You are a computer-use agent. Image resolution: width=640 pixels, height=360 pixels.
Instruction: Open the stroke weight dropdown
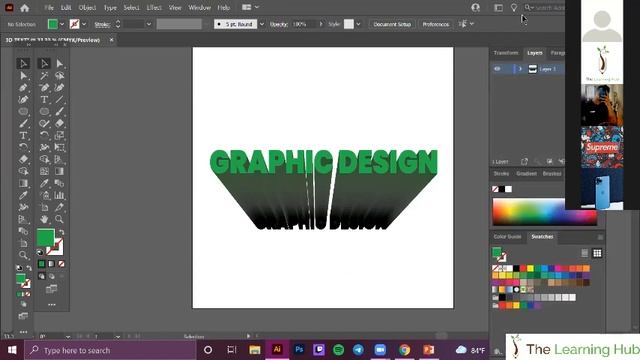point(149,24)
